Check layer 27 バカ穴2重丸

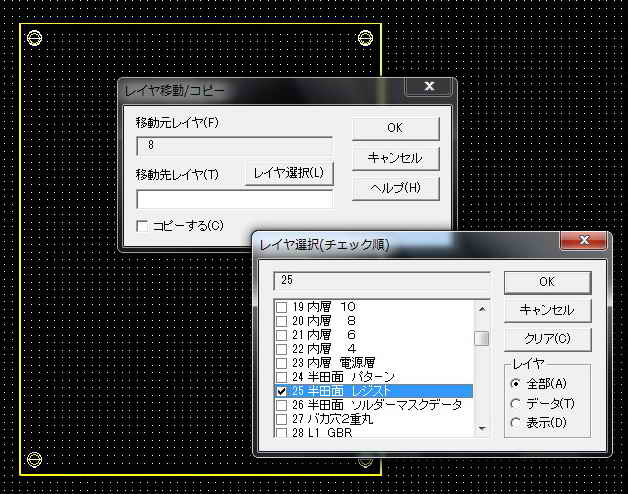[282, 419]
